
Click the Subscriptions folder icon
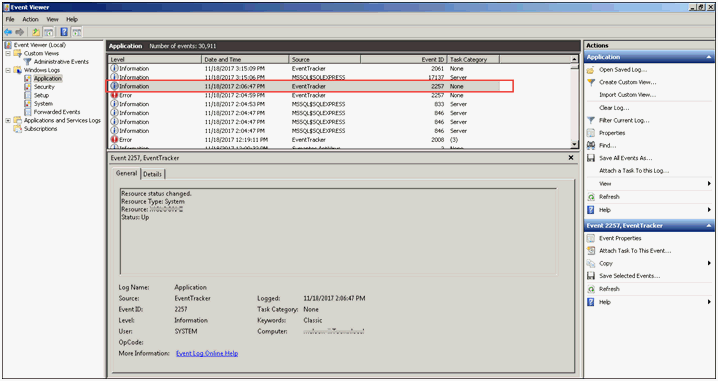pyautogui.click(x=18, y=129)
